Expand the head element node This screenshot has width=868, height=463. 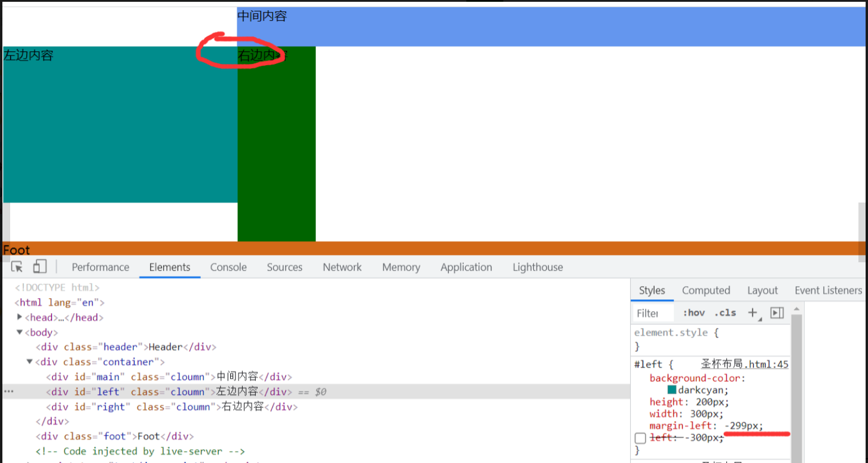click(x=20, y=317)
